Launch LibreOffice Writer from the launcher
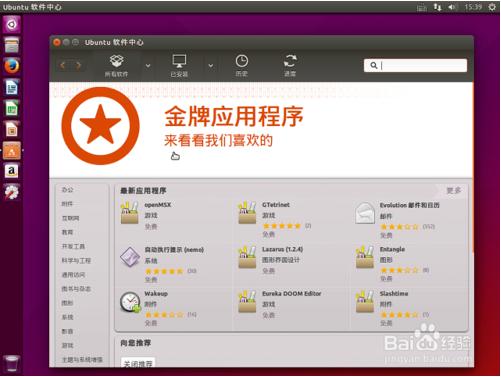This screenshot has height=377, width=501. coord(12,88)
